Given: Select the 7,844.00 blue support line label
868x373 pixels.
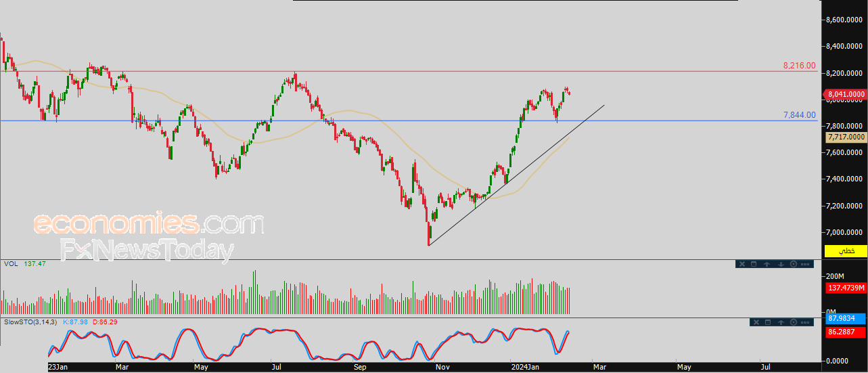Looking at the screenshot, I should [799, 115].
